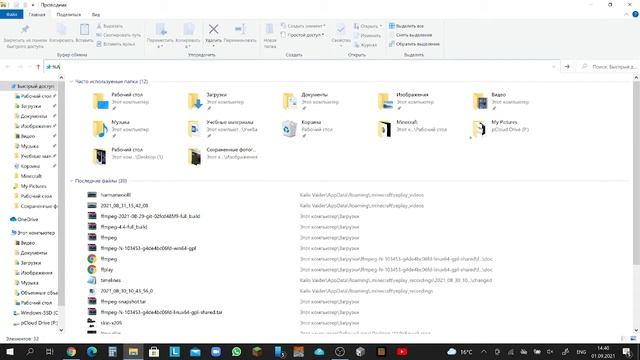Open Переместить в dropdown
Screen dimensions: 640x360
160,43
